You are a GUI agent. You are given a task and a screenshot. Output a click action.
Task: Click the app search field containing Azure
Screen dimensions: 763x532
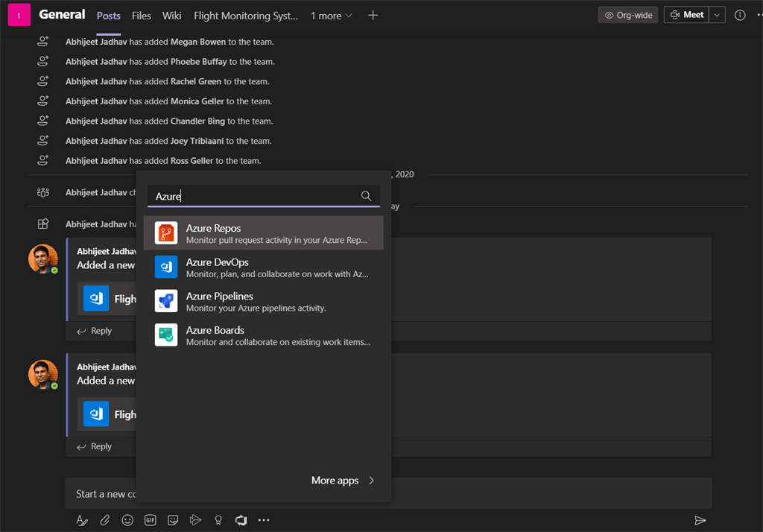tap(253, 196)
